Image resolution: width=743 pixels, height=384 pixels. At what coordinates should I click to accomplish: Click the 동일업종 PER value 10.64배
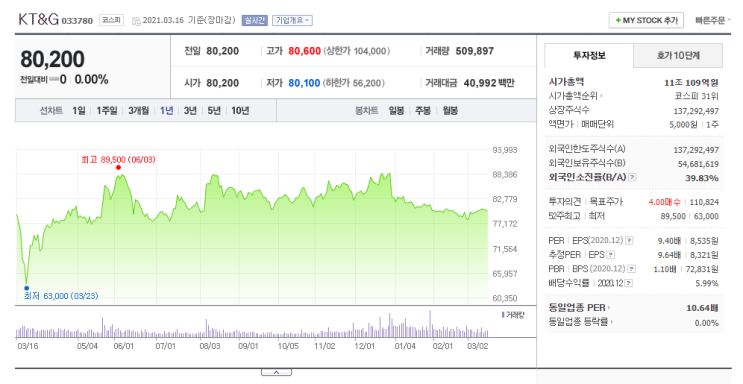click(x=702, y=308)
